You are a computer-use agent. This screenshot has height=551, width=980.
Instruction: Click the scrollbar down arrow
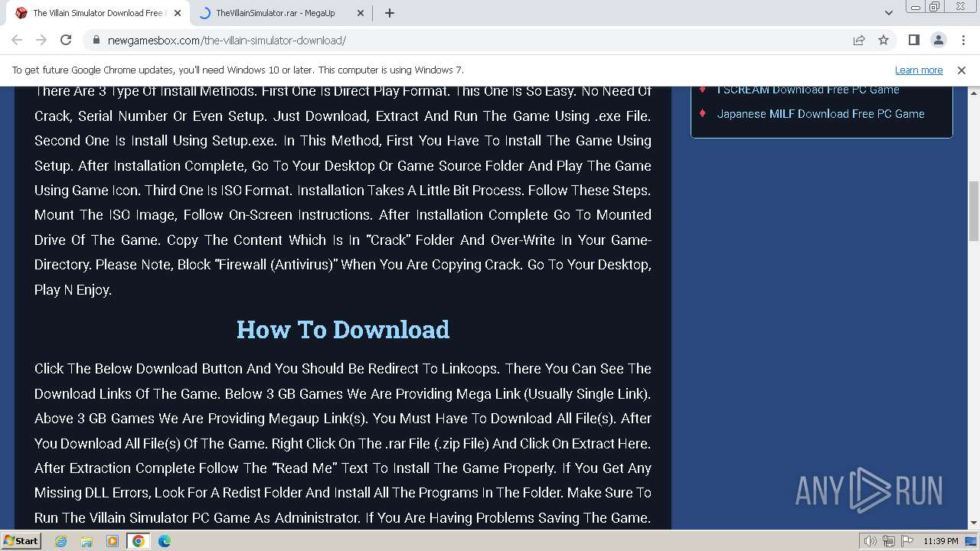pos(973,523)
